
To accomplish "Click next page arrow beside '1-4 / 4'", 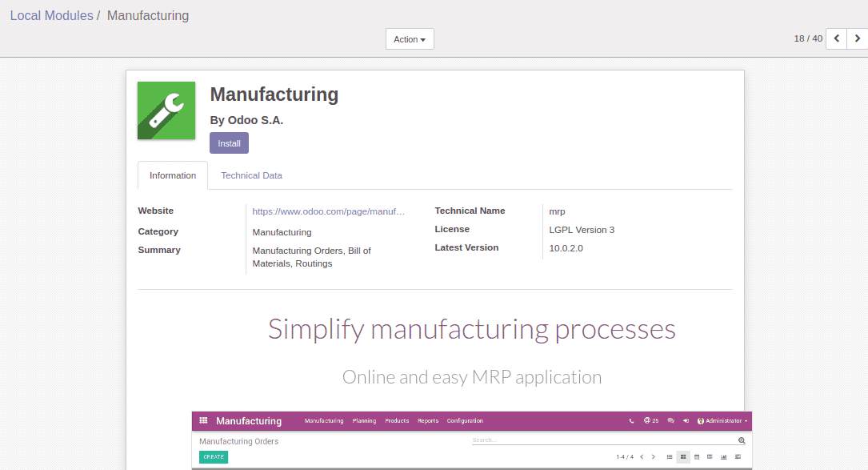I will click(x=654, y=456).
